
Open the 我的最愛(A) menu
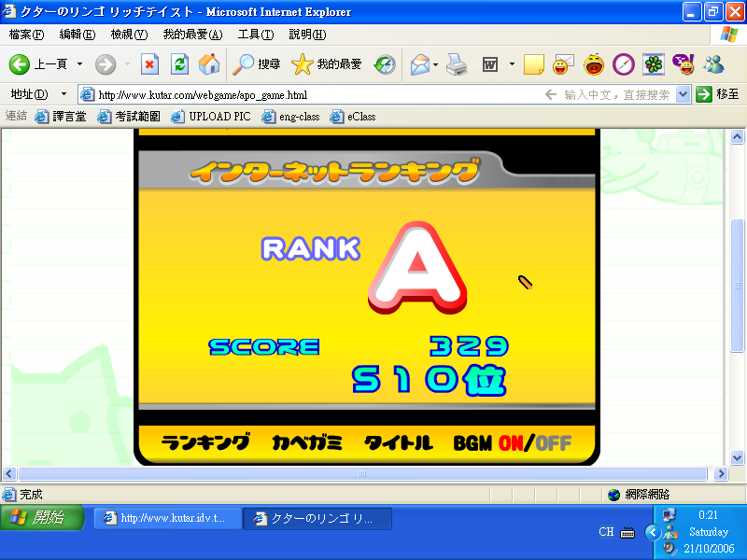click(x=192, y=35)
